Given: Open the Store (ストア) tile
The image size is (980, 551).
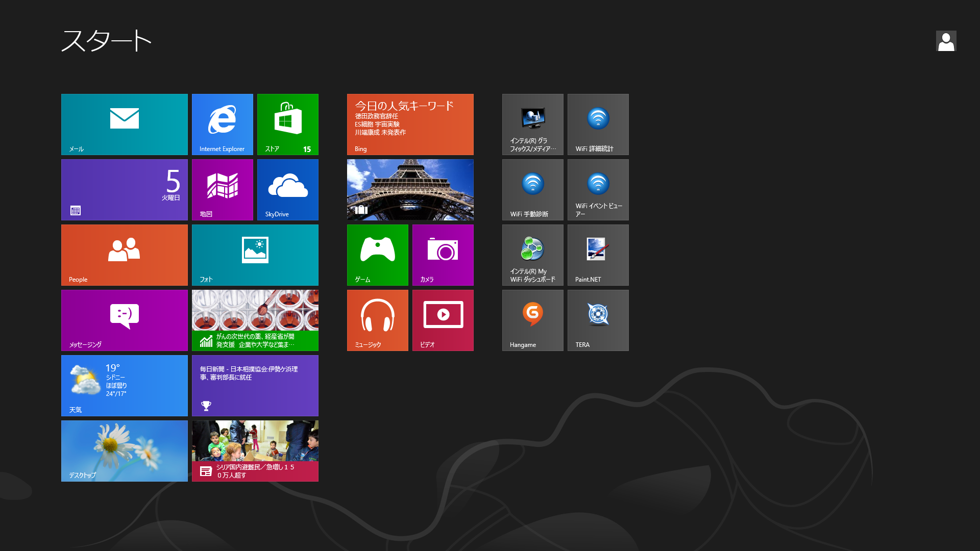Looking at the screenshot, I should [287, 124].
